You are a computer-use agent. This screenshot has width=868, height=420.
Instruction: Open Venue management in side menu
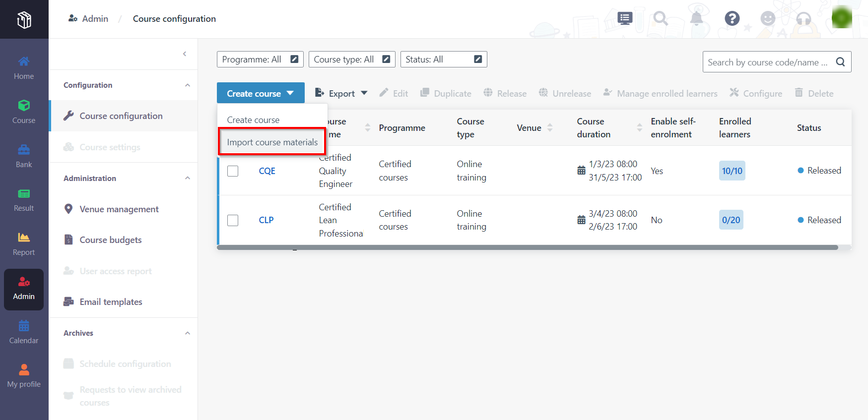[124, 209]
